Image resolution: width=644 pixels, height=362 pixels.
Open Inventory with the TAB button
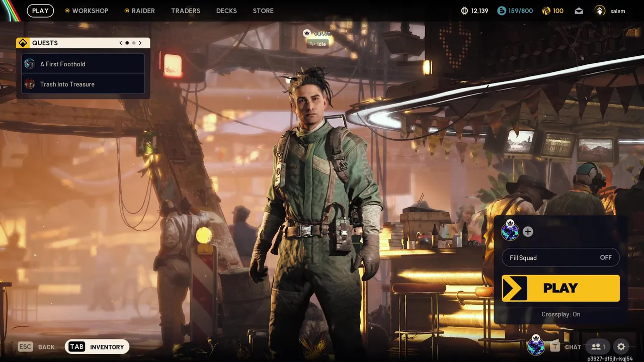(97, 346)
